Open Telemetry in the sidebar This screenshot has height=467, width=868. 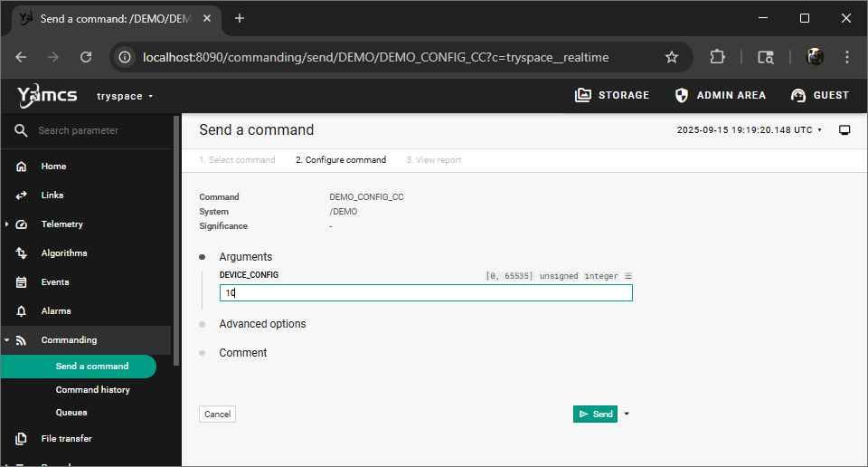pos(62,224)
